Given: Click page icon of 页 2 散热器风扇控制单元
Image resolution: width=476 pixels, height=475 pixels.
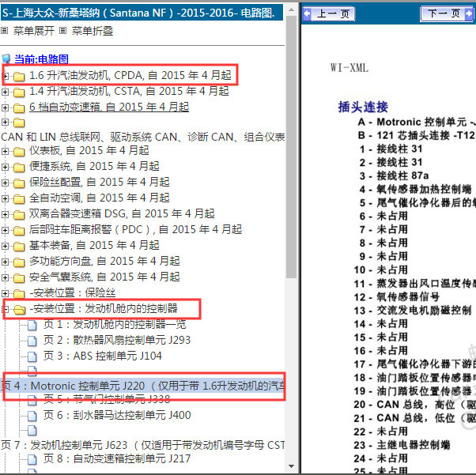Looking at the screenshot, I should 32,341.
